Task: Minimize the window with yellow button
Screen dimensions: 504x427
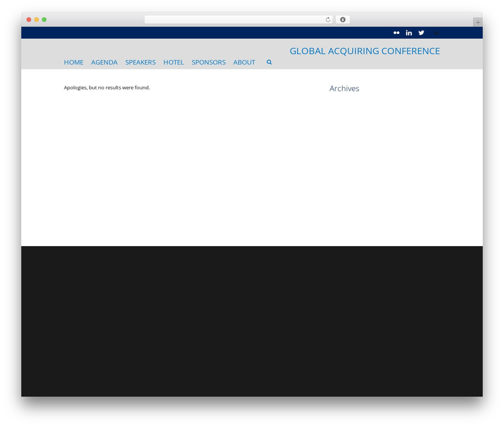Action: pyautogui.click(x=37, y=20)
